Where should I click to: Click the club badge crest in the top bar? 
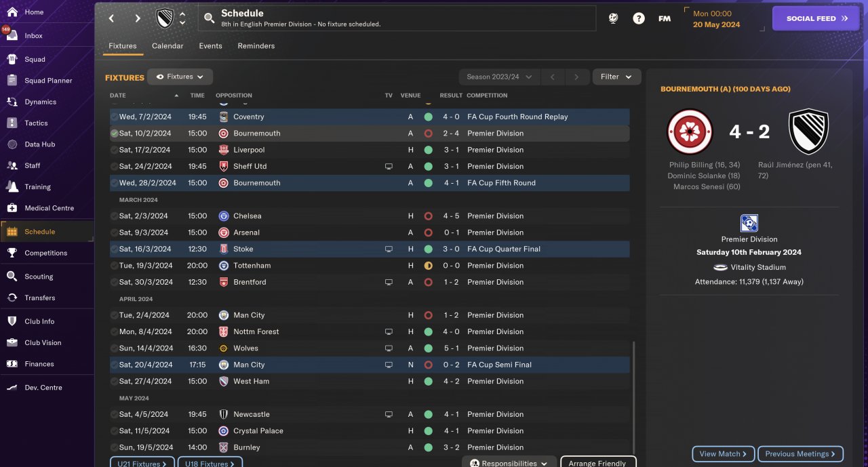tap(165, 18)
